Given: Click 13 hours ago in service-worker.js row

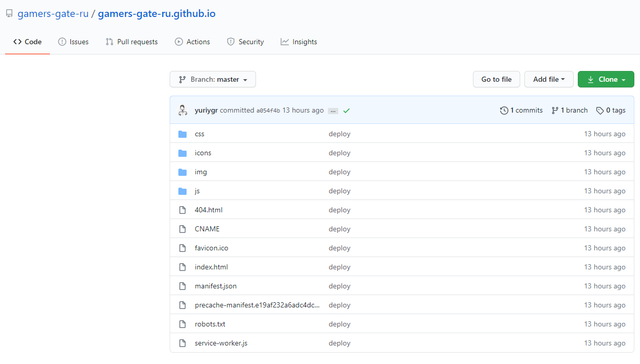Looking at the screenshot, I should (605, 343).
